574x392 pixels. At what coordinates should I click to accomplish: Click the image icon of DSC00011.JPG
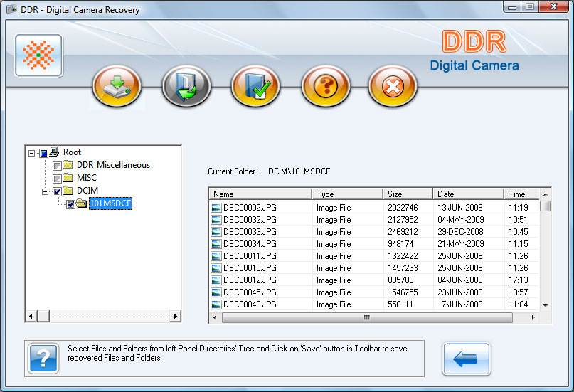(x=216, y=256)
